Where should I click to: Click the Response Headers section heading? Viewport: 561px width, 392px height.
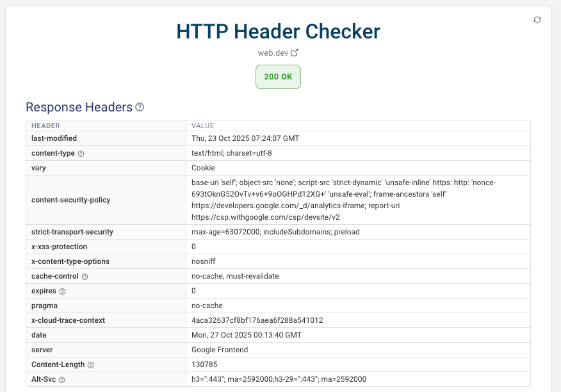[x=79, y=107]
